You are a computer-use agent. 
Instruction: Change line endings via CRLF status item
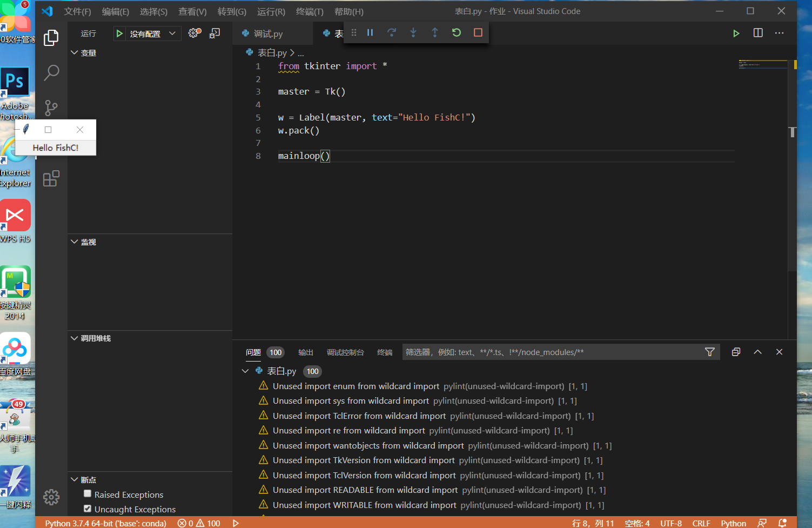tap(701, 523)
